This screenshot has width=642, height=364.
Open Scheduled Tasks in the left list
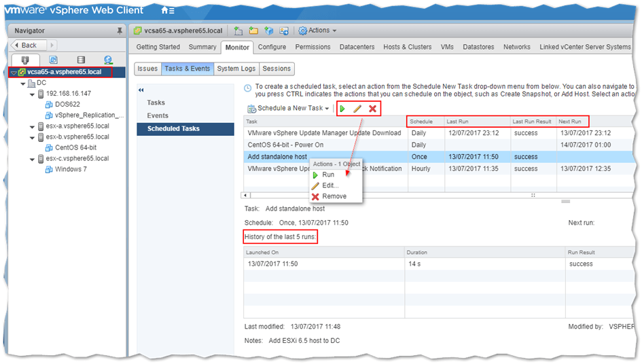pos(185,129)
